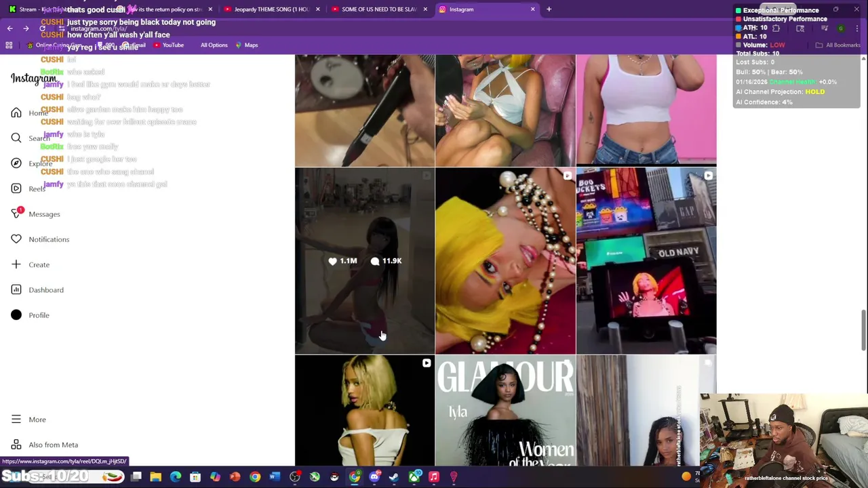Open the browser apps grid icon

9,45
